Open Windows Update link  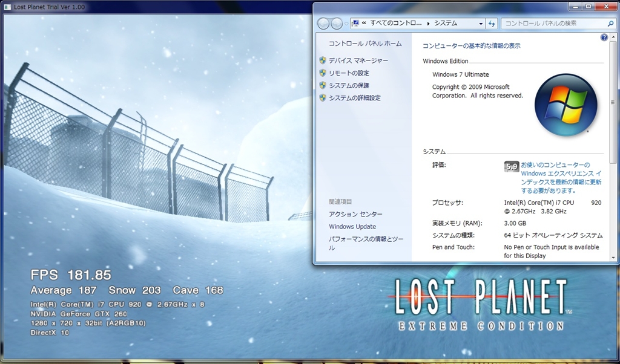tap(352, 227)
